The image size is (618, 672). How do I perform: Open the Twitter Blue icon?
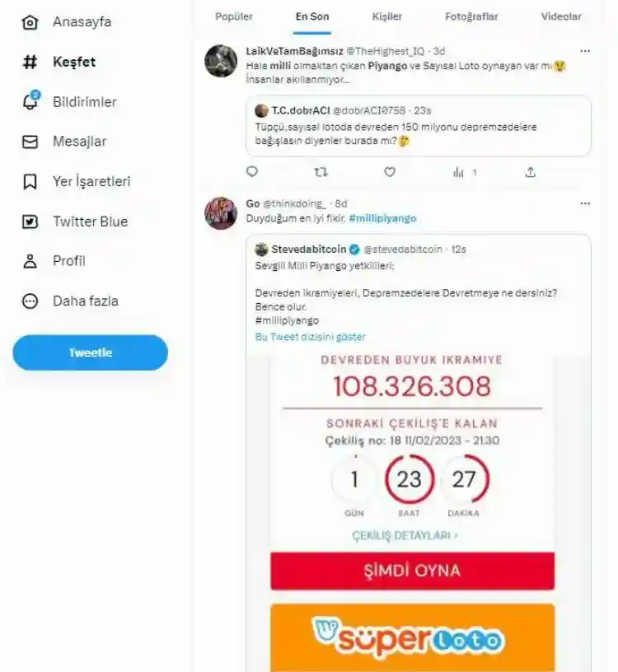30,222
